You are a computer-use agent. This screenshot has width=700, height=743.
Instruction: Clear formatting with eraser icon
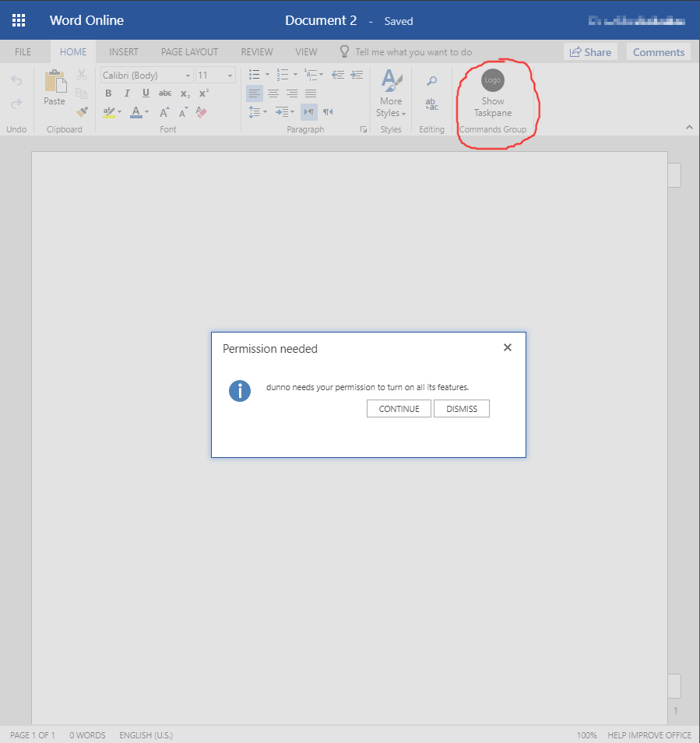coord(202,112)
